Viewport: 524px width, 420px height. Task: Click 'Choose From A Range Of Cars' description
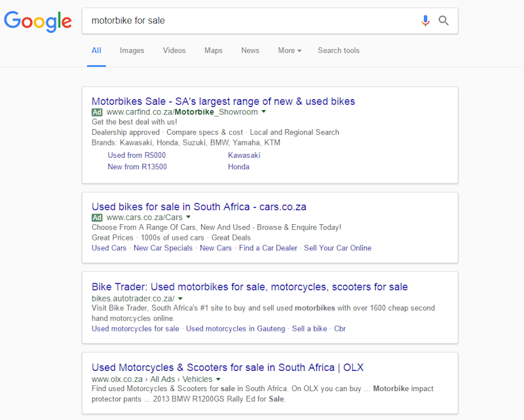[x=217, y=227]
